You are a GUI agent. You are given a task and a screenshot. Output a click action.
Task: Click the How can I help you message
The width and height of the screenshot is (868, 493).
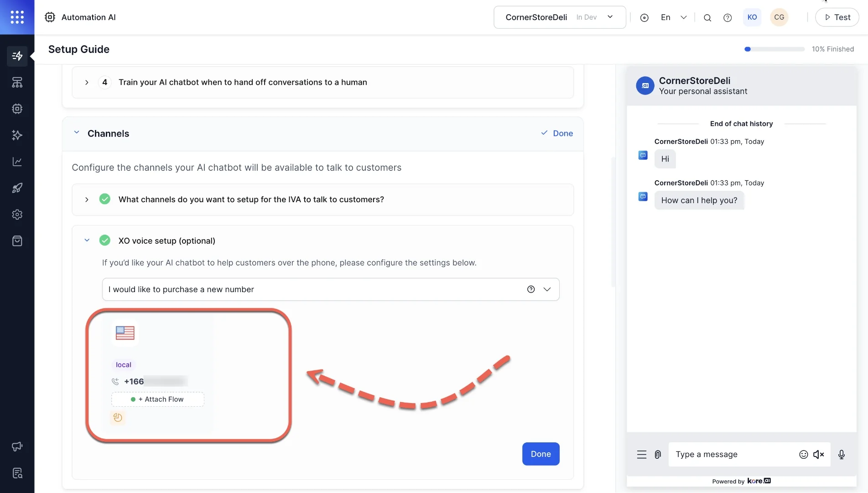(699, 200)
